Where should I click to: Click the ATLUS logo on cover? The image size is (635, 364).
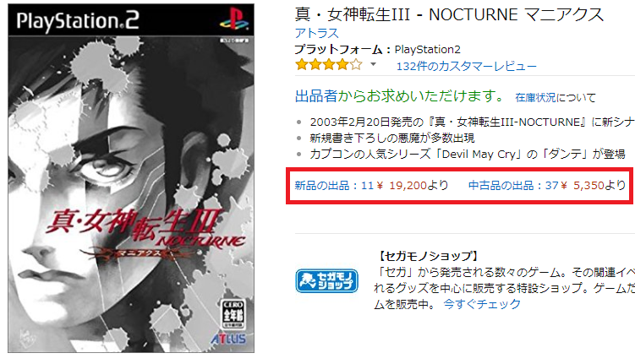[228, 339]
